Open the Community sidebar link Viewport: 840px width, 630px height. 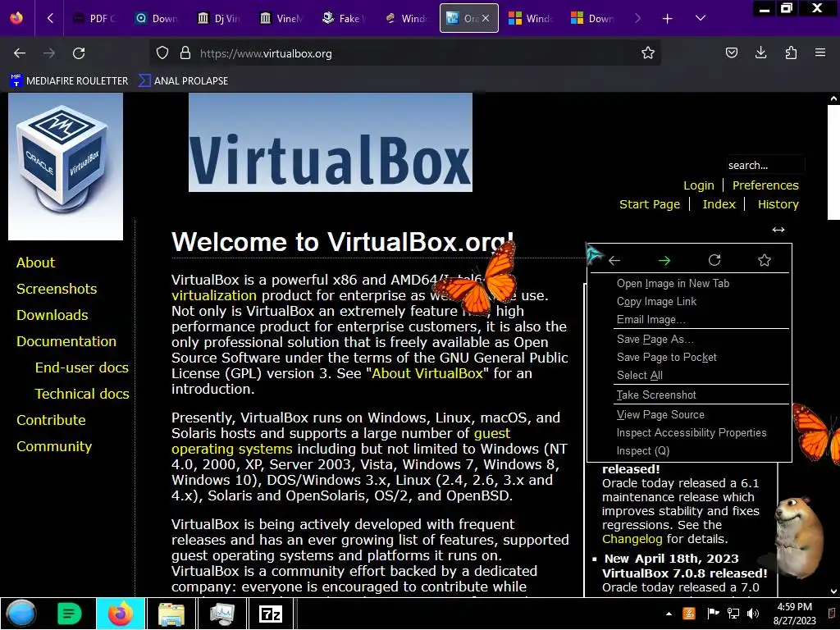[54, 446]
